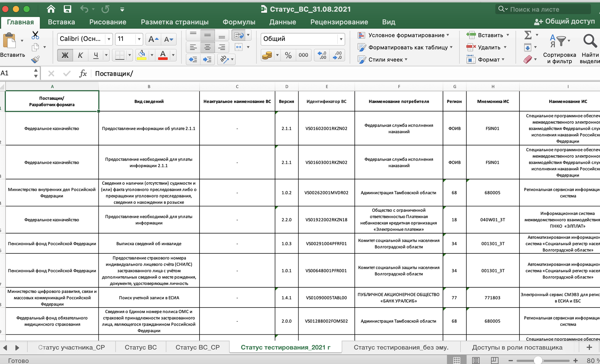Viewport: 600px width, 364px height.
Task: Switch to sheet Доступы в роли поставщика
Action: click(517, 347)
